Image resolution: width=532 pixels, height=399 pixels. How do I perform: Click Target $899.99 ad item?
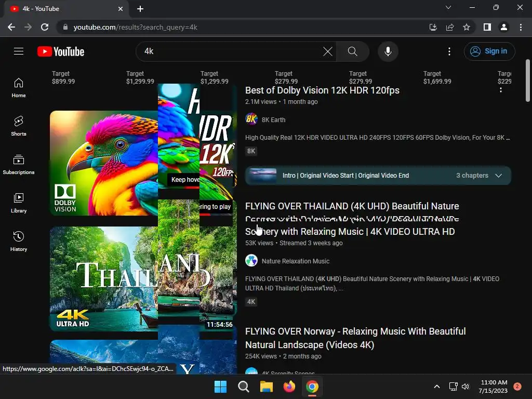(x=63, y=77)
